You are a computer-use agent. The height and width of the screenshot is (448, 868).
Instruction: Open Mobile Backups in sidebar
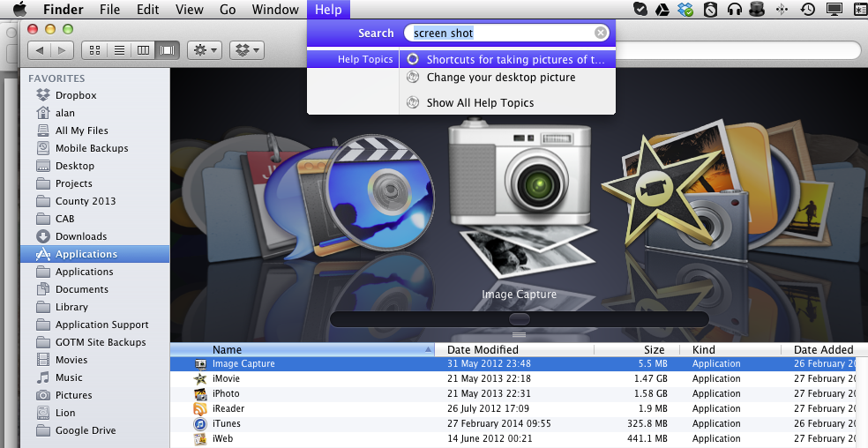click(x=95, y=148)
